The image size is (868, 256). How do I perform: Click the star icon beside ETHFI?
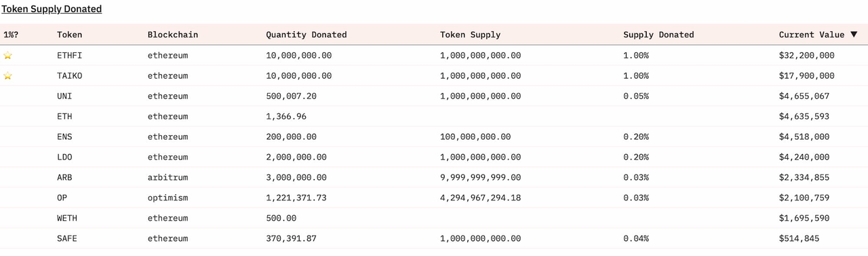coord(7,56)
